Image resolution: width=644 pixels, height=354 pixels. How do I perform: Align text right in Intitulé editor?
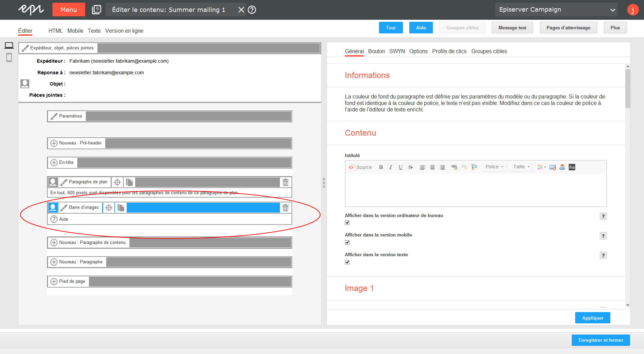tap(442, 167)
